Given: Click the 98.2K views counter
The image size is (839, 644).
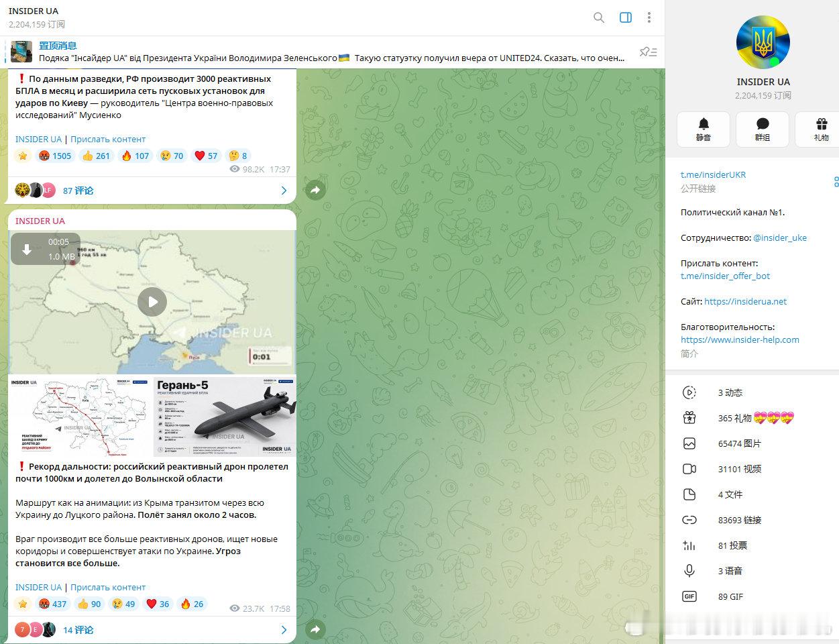Looking at the screenshot, I should (x=247, y=169).
